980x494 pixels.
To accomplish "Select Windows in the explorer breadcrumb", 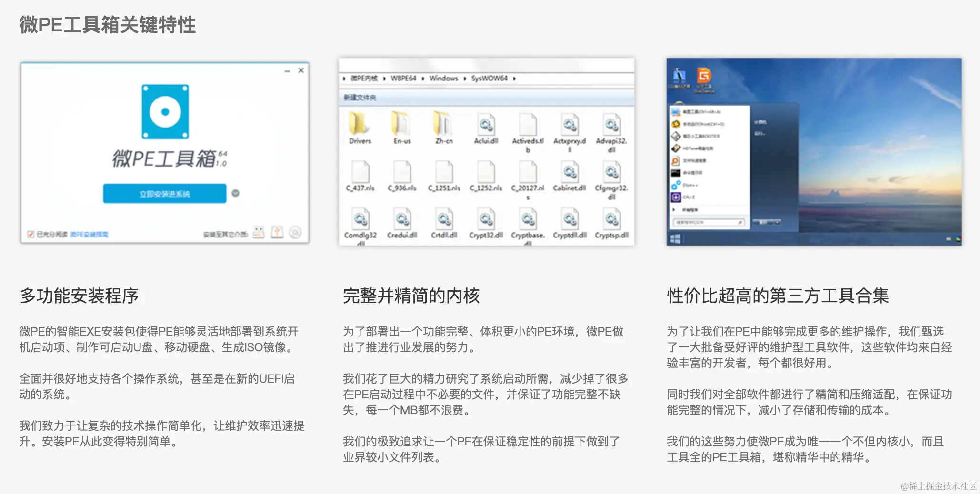I will click(443, 78).
